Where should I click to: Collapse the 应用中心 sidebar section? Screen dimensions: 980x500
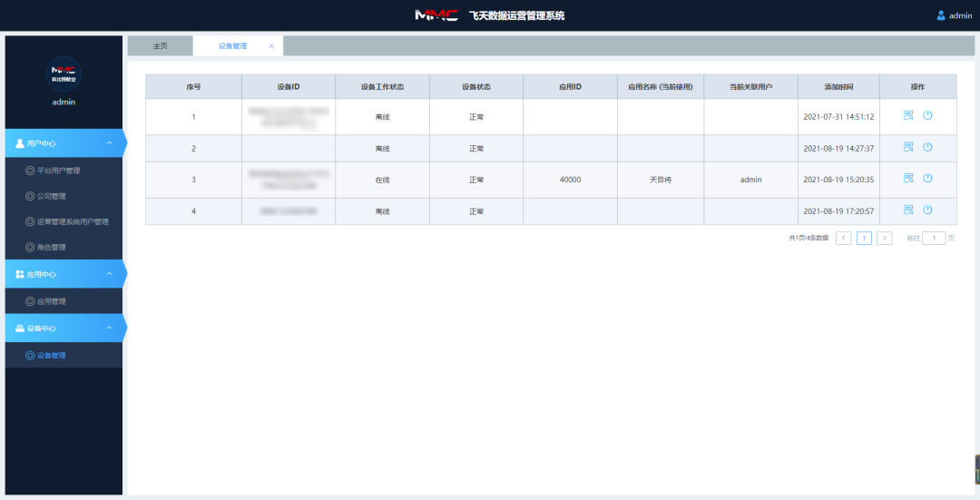pyautogui.click(x=109, y=274)
